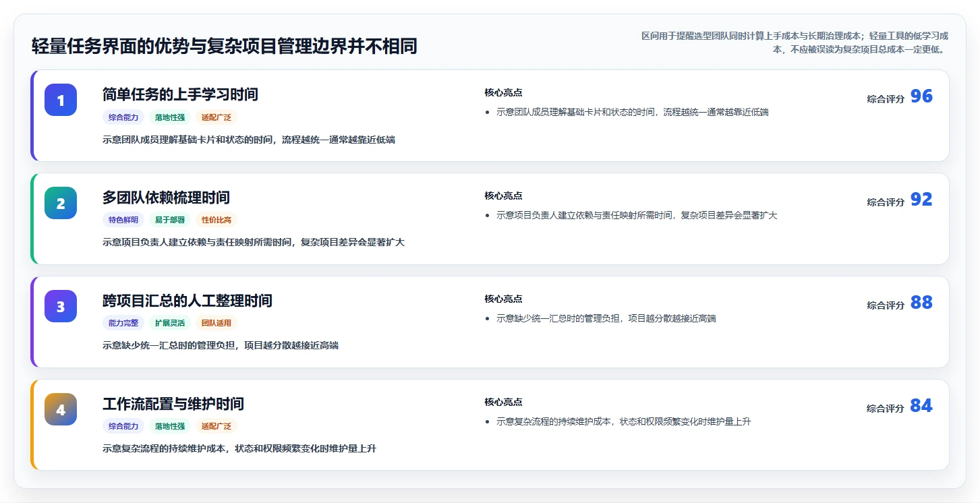
Task: Open the 工作流配置与维护时间 card title
Action: [x=173, y=403]
